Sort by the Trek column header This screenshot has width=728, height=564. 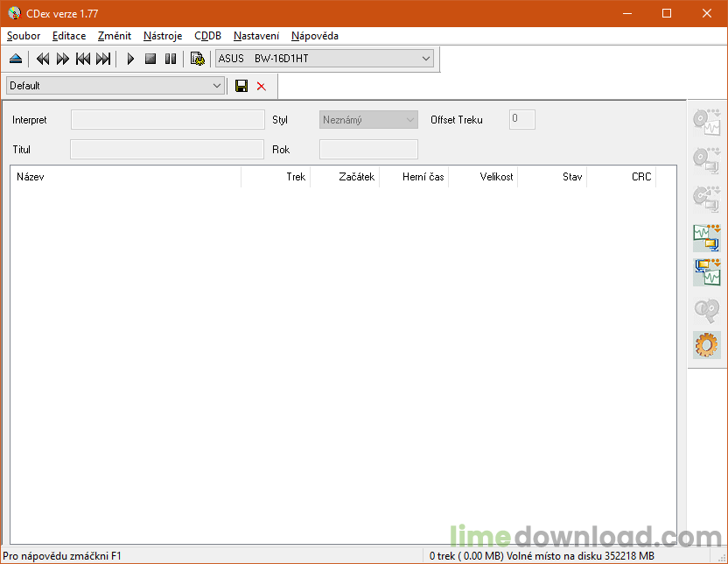point(276,177)
